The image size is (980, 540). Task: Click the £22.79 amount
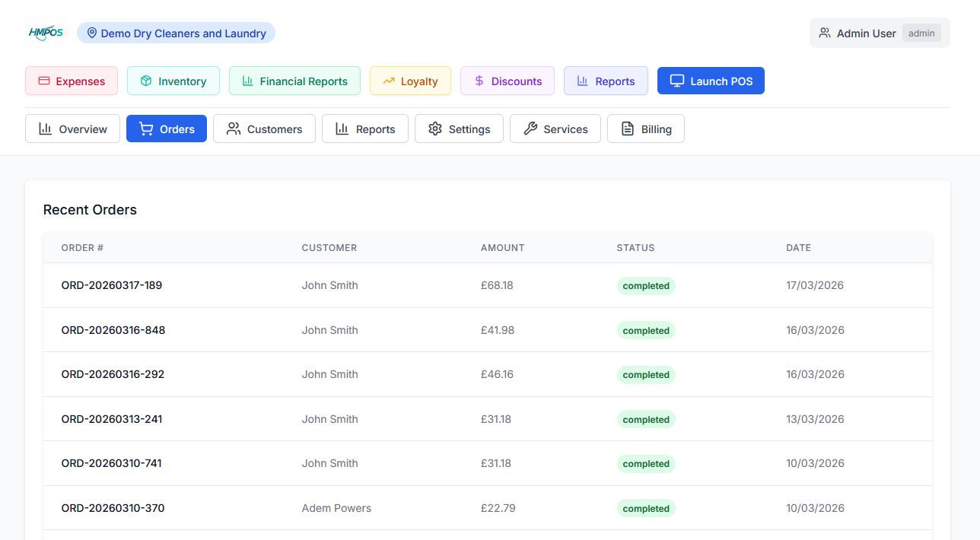coord(498,508)
